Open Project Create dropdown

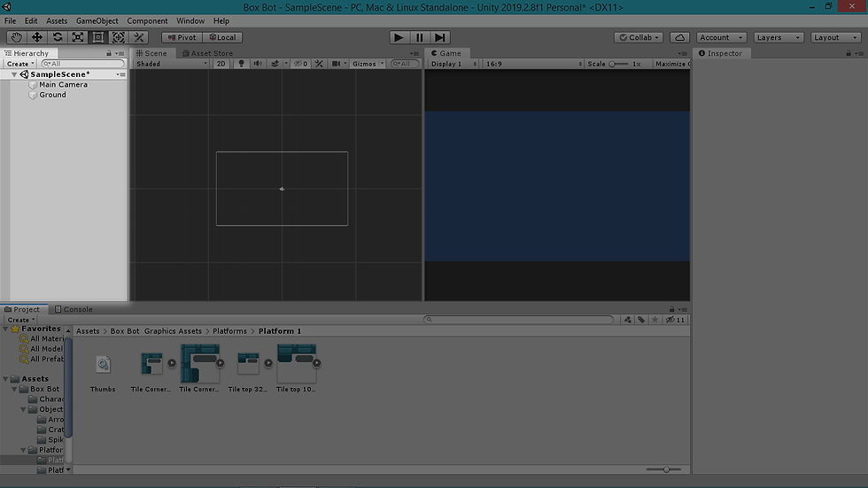pos(21,320)
